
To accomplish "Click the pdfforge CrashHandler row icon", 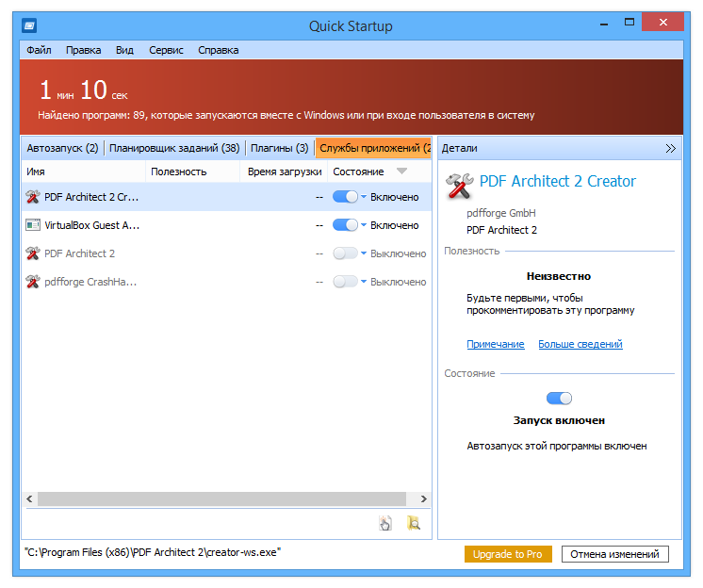I will tap(33, 282).
